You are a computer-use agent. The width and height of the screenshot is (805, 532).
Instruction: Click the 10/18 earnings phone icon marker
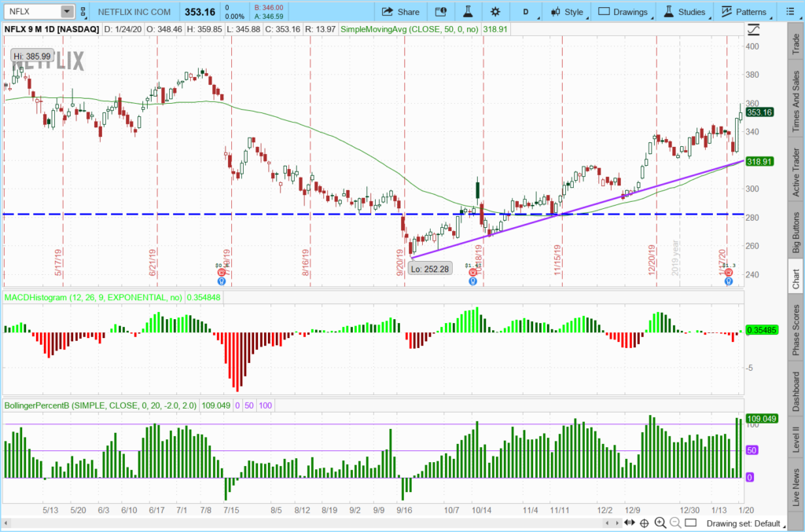coord(472,273)
